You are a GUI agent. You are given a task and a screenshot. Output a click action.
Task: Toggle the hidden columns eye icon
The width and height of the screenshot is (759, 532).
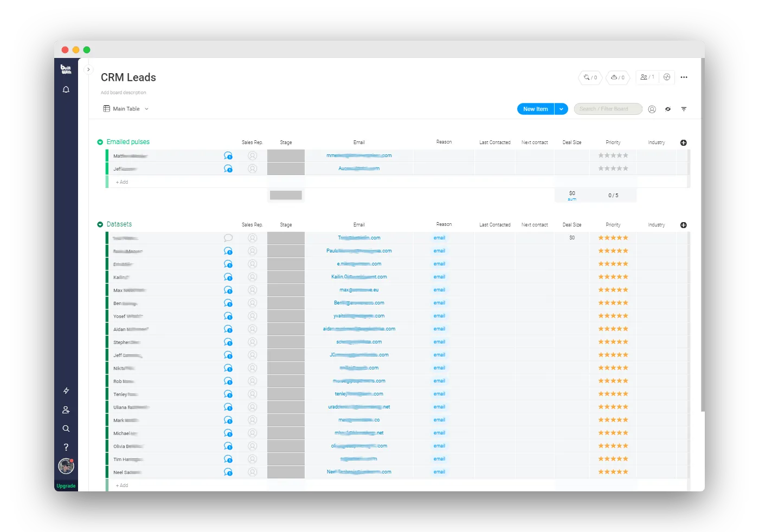point(668,109)
